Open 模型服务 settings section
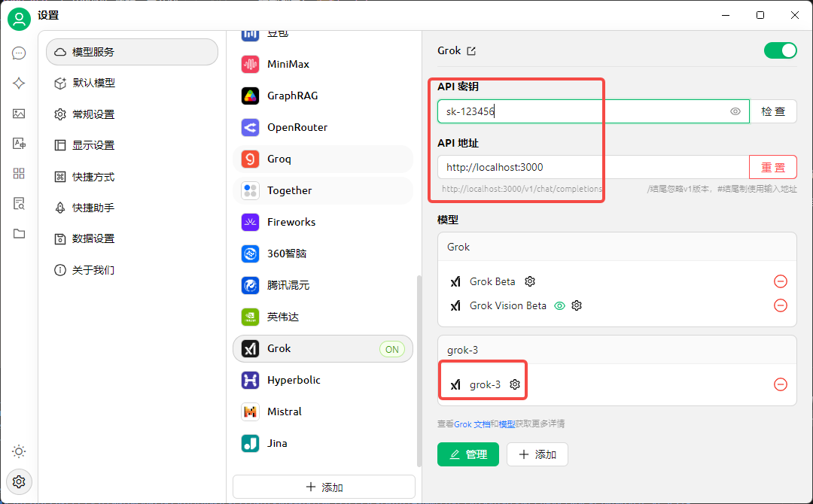This screenshot has width=813, height=504. (132, 52)
